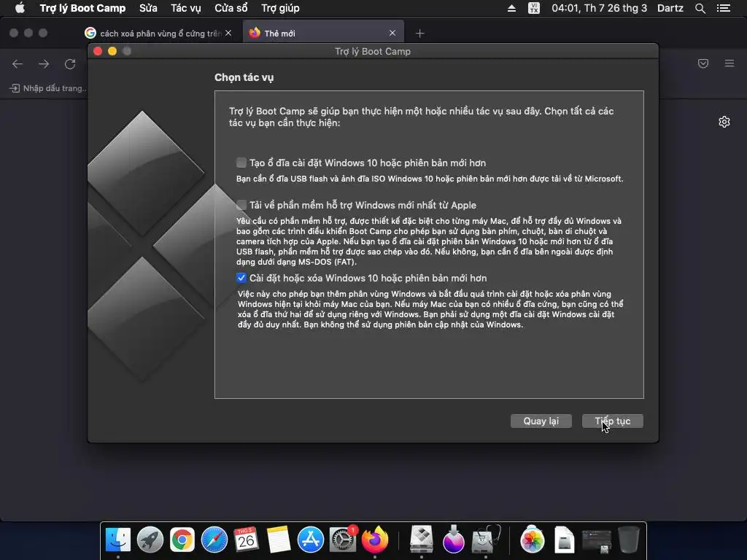Click the date and time in menu bar
Screen dimensions: 747x560
(600, 8)
